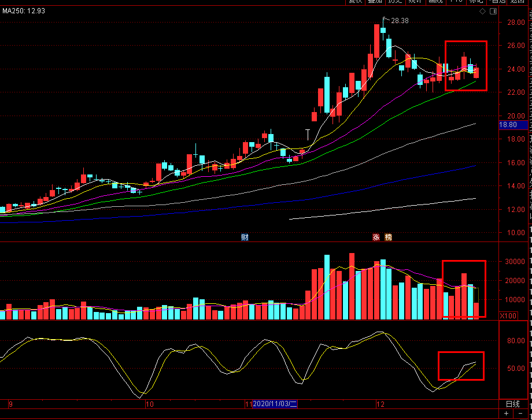Click the 标记 mark button

pos(476,1)
